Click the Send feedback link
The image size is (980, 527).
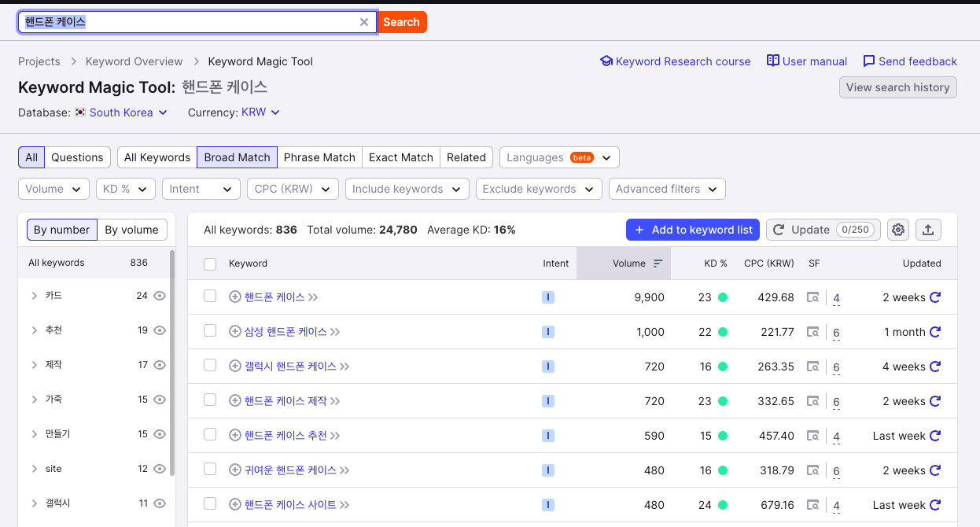pos(910,61)
